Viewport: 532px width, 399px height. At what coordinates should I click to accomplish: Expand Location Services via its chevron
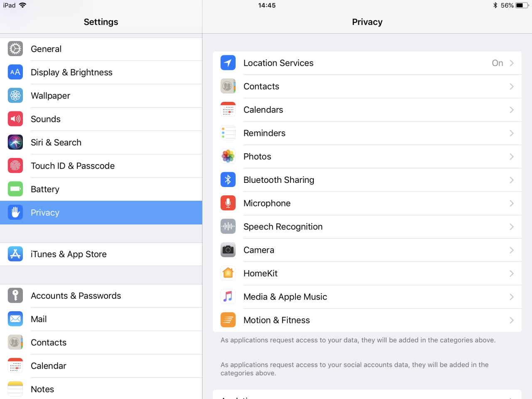tap(512, 63)
